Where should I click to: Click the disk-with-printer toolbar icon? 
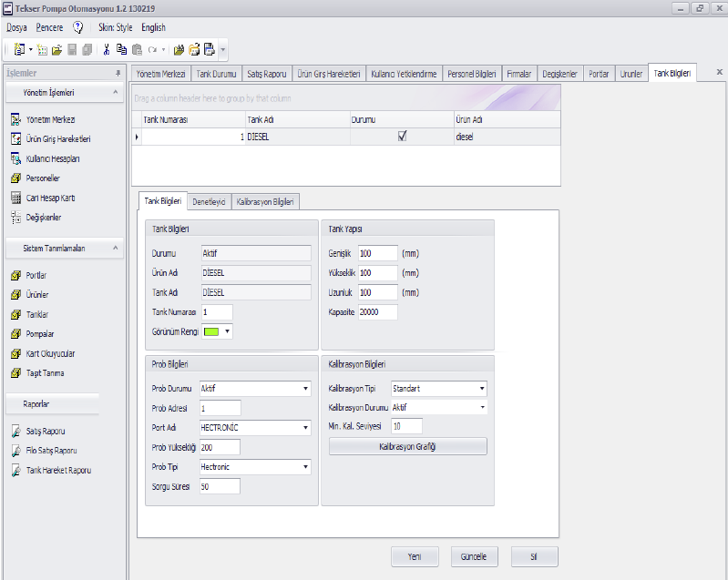click(x=210, y=49)
